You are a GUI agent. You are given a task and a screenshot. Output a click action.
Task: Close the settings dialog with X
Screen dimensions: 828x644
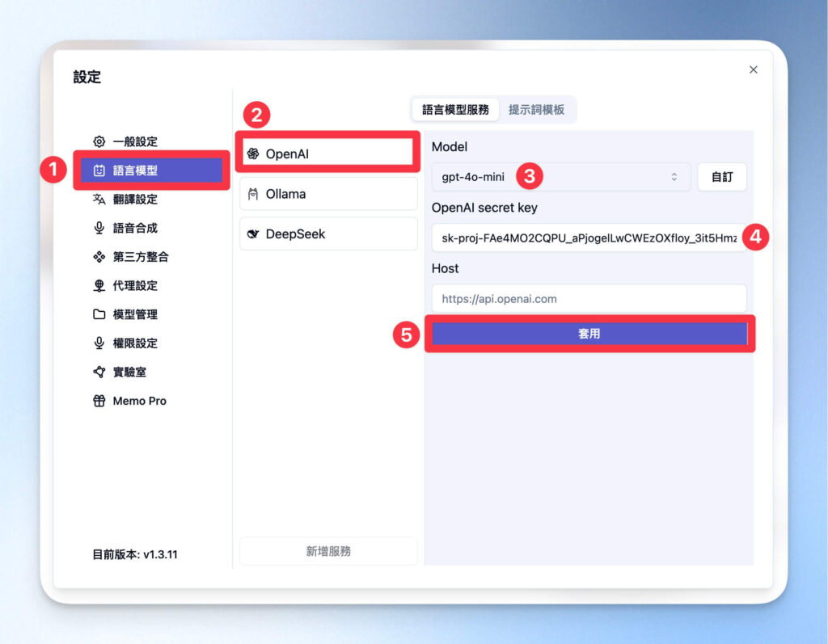coord(753,69)
